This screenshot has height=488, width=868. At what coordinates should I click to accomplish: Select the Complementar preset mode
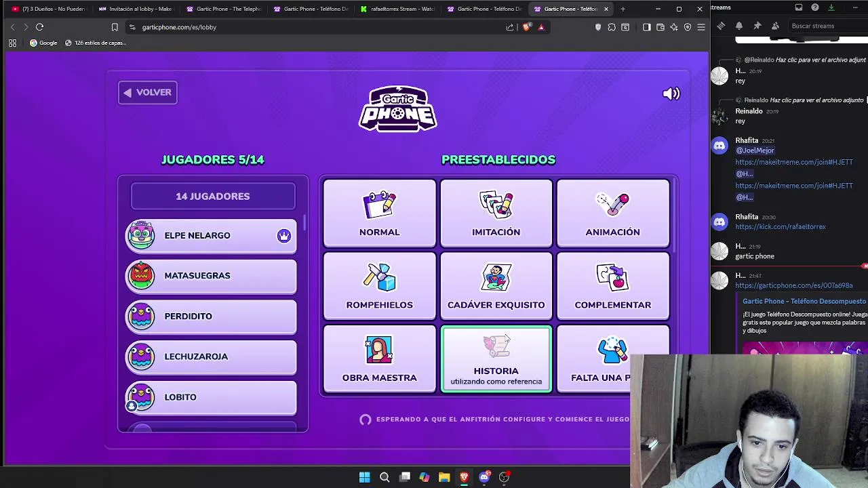[x=612, y=285]
